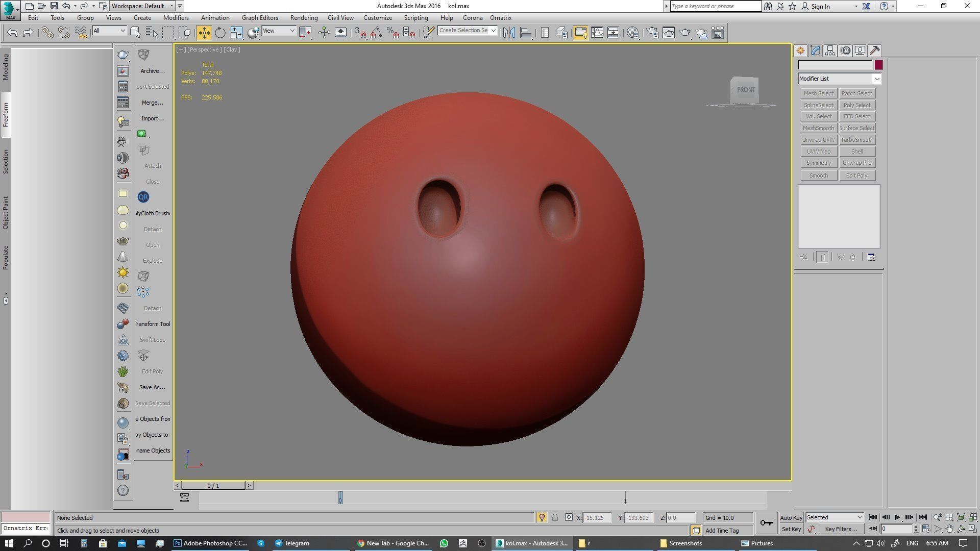The image size is (980, 551).
Task: Click the Mirror tool icon
Action: click(509, 33)
